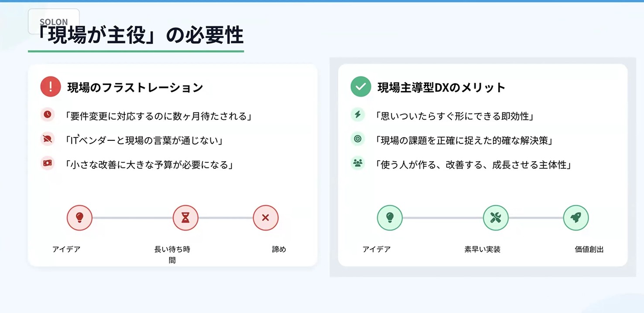Click the red money bill icon
Viewport: 644px width, 313px height.
48,163
